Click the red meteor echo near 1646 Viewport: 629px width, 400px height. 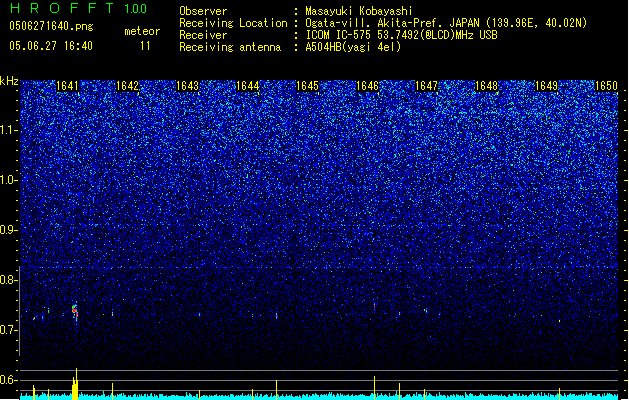(374, 306)
